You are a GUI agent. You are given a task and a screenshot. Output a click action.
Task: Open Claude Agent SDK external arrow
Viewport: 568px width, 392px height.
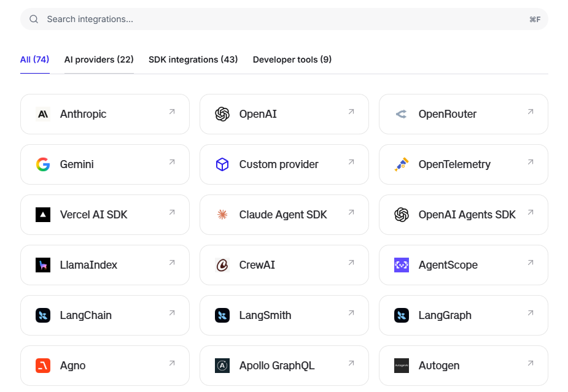click(351, 212)
